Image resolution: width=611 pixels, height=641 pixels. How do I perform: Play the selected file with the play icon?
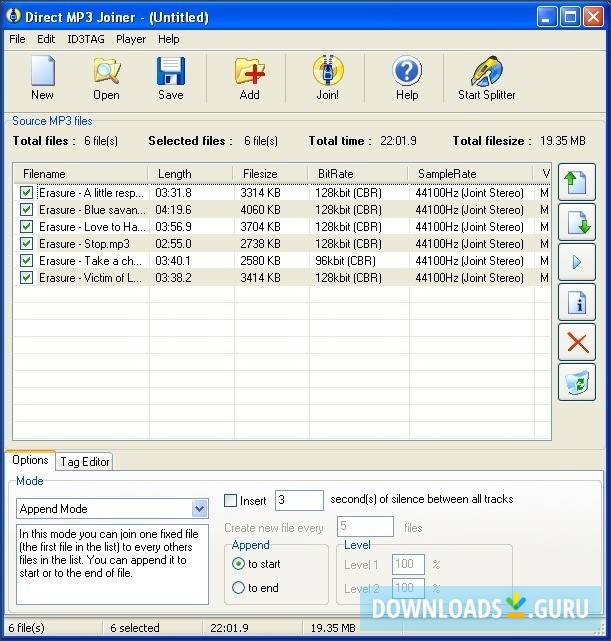(577, 262)
